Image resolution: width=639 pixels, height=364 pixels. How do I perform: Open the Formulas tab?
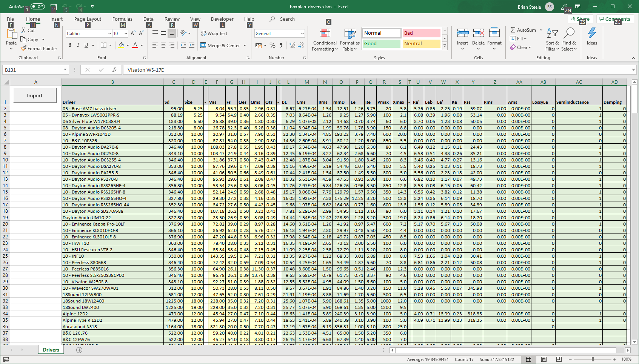coord(122,19)
